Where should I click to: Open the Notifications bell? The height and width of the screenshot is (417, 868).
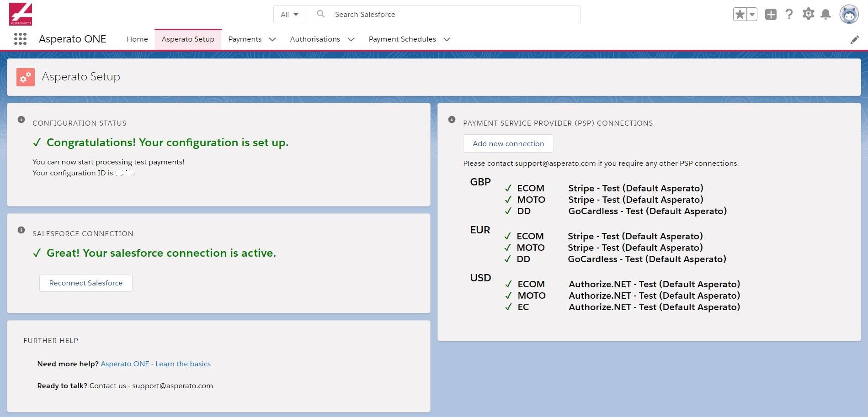[825, 14]
